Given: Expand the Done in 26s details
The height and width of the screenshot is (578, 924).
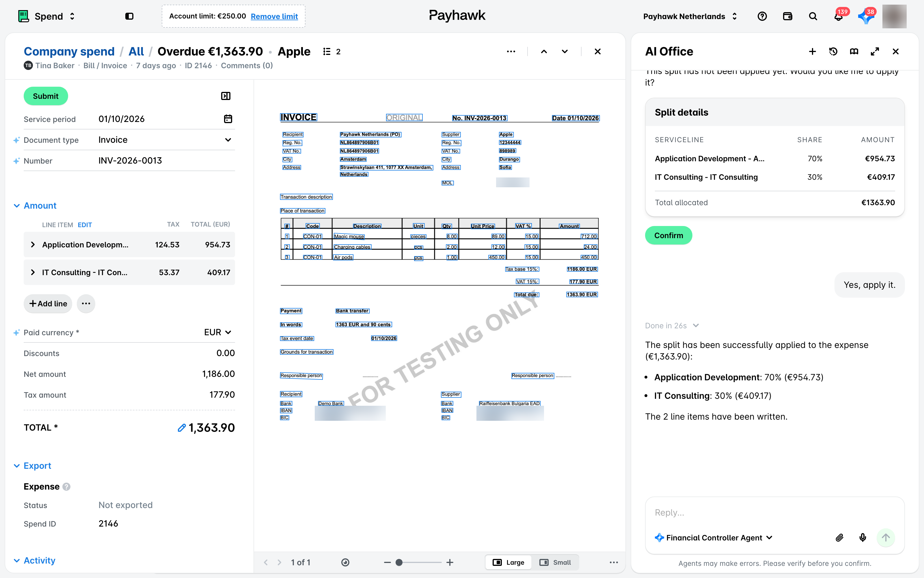Looking at the screenshot, I should click(x=672, y=326).
